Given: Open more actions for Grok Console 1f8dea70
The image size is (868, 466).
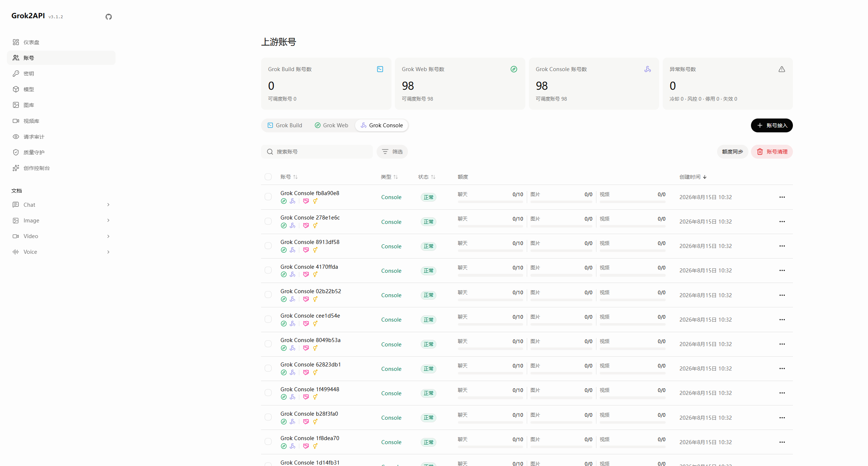Looking at the screenshot, I should pyautogui.click(x=782, y=442).
